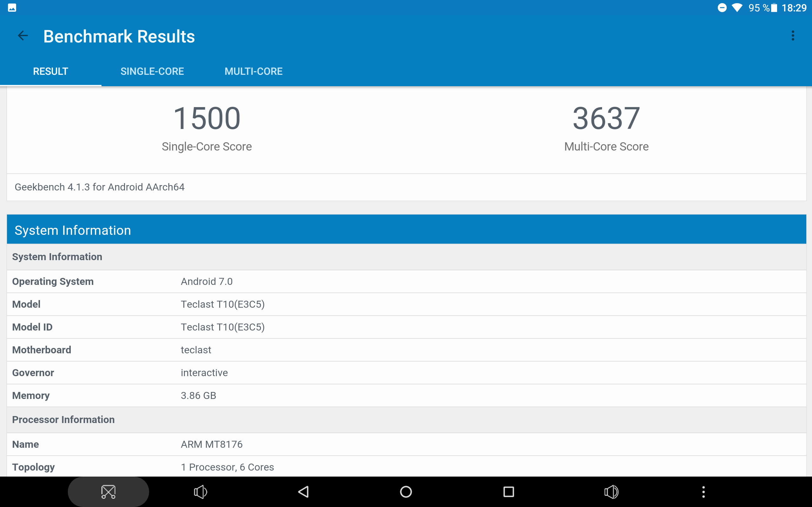Tap the 1500 Single-Core Score
Viewport: 812px width, 507px height.
pos(207,118)
